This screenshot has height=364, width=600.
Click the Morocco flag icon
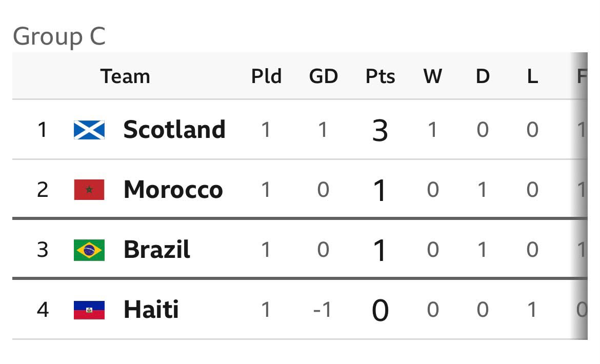[x=89, y=190]
